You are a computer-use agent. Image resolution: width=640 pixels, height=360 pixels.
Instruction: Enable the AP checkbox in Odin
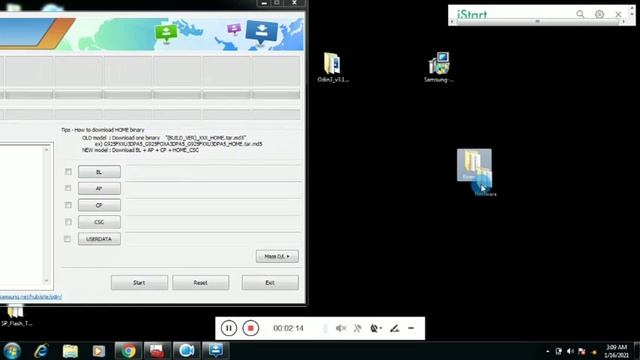point(68,188)
